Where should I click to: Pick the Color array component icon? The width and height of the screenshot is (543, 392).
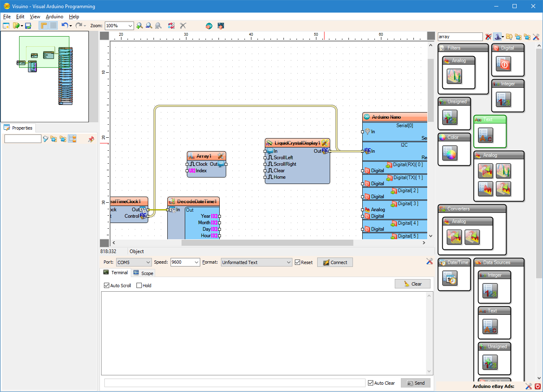[x=450, y=153]
